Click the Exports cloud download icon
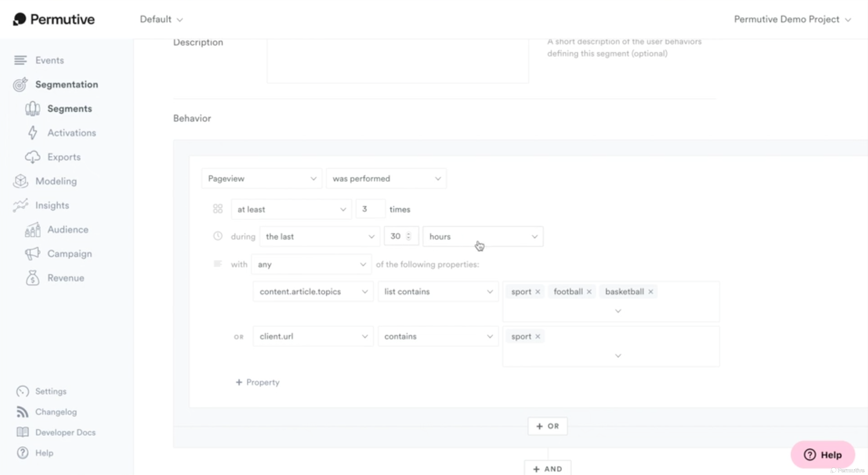The height and width of the screenshot is (475, 868). [33, 157]
